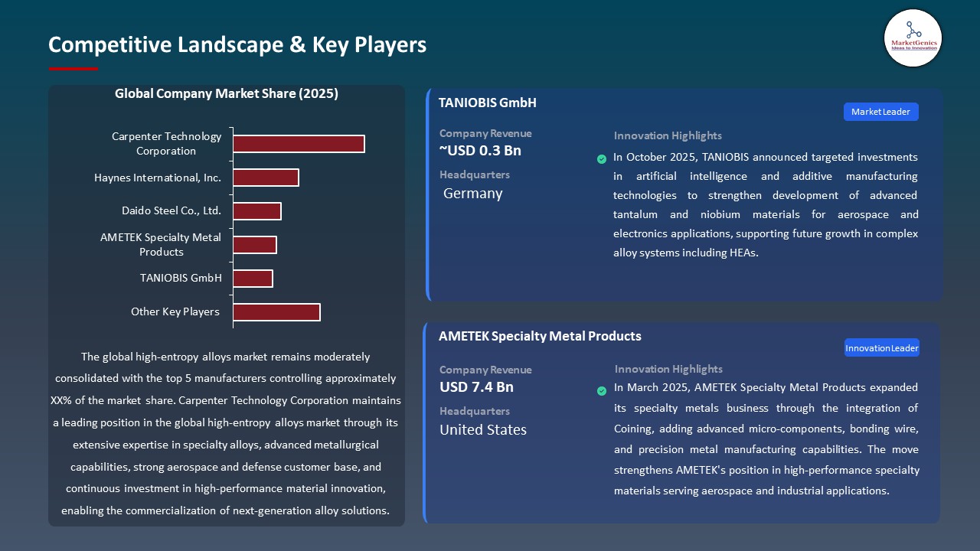This screenshot has height=551, width=980.
Task: Select the Daido Steel Co., Ltd. bar
Action: click(x=257, y=211)
